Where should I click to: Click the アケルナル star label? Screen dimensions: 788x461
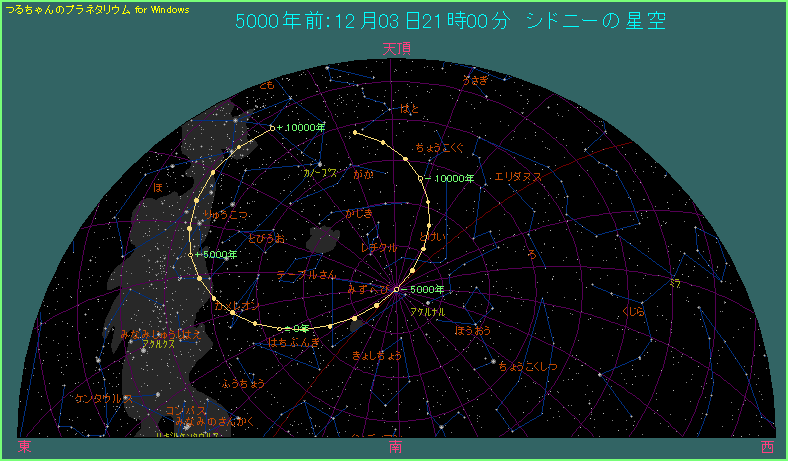tap(427, 312)
